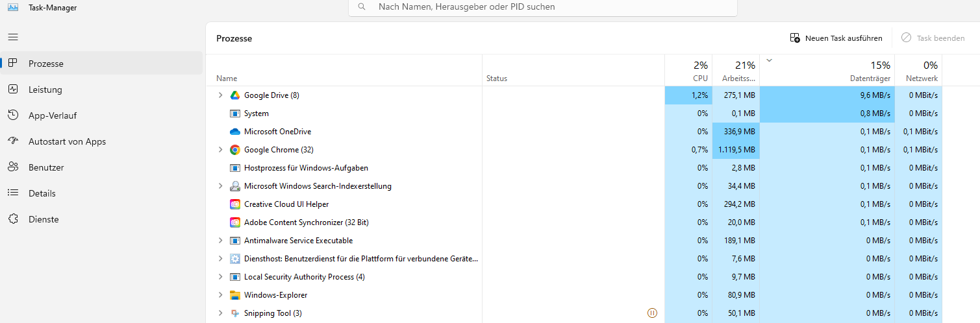Click the Autostart von Apps icon
The image size is (980, 323).
[13, 141]
